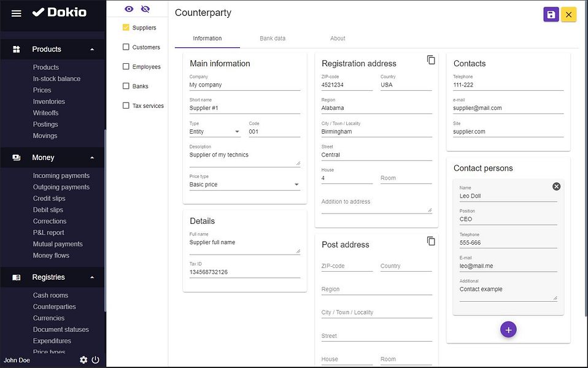The height and width of the screenshot is (368, 588).
Task: Click the registration ZIP-code field 4521234
Action: click(x=347, y=85)
